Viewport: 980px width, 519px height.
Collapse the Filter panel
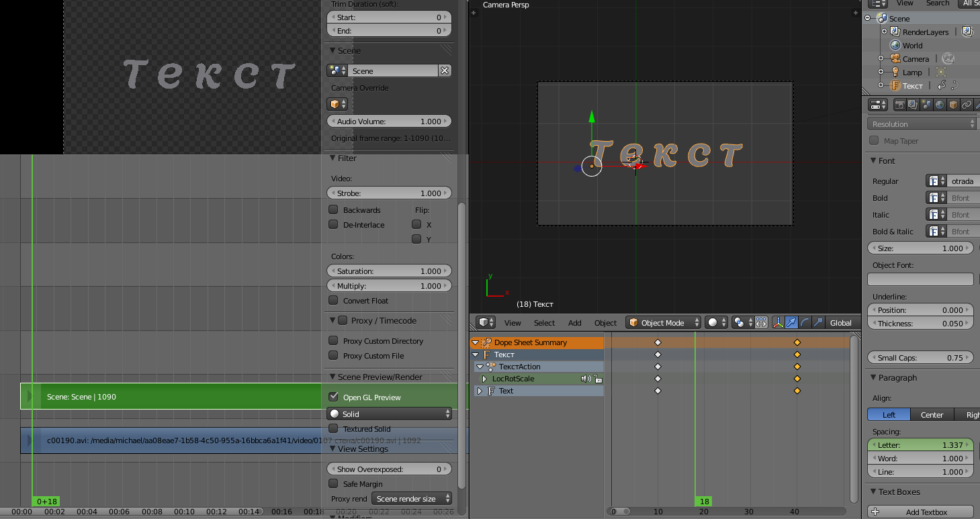(332, 158)
